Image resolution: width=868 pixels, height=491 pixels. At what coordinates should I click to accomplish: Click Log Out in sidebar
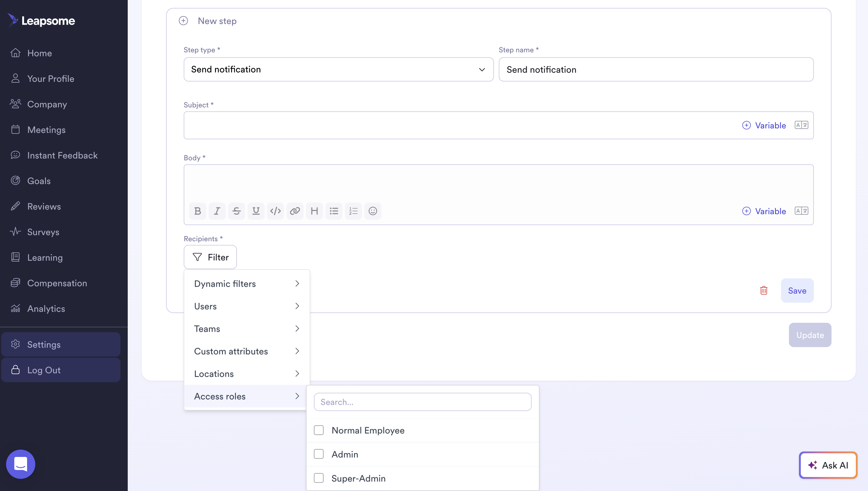click(x=61, y=370)
